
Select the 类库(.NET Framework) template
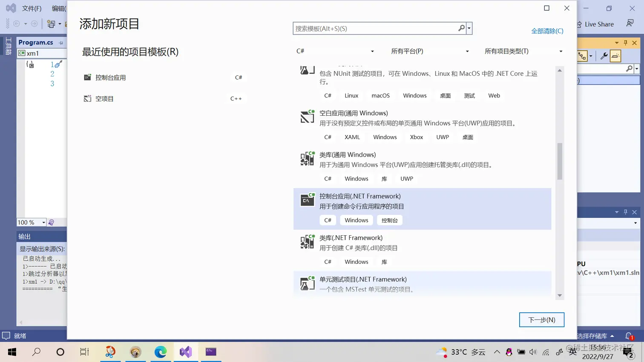422,250
